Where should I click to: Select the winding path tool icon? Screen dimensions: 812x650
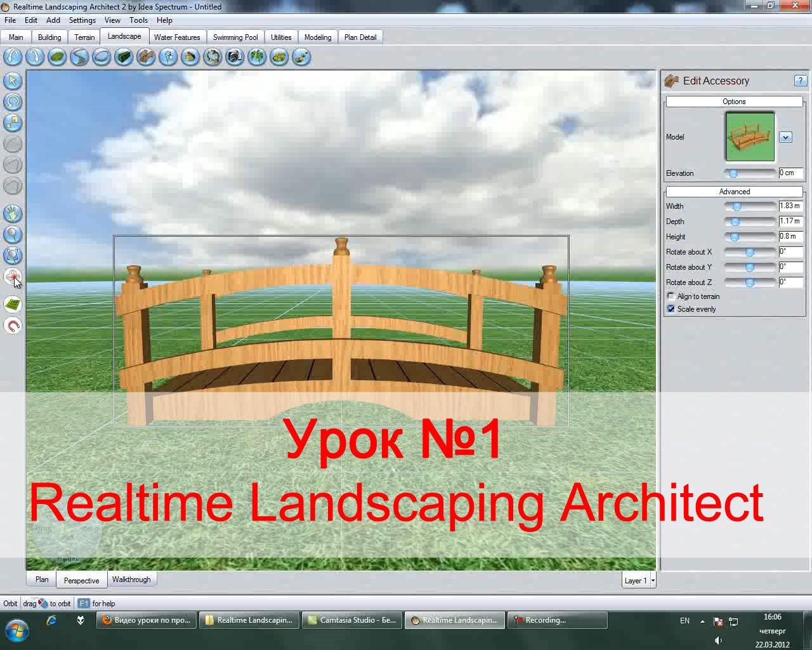pyautogui.click(x=79, y=57)
